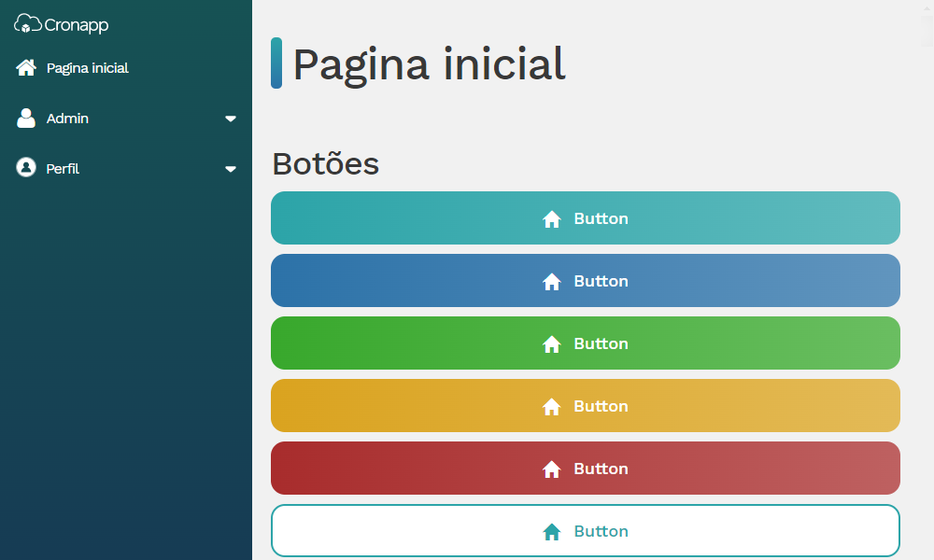The width and height of the screenshot is (934, 560).
Task: Select the Admin sidebar menu label
Action: point(67,119)
